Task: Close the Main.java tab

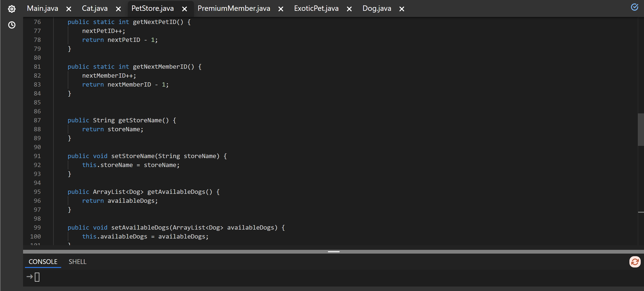Action: pyautogui.click(x=69, y=9)
